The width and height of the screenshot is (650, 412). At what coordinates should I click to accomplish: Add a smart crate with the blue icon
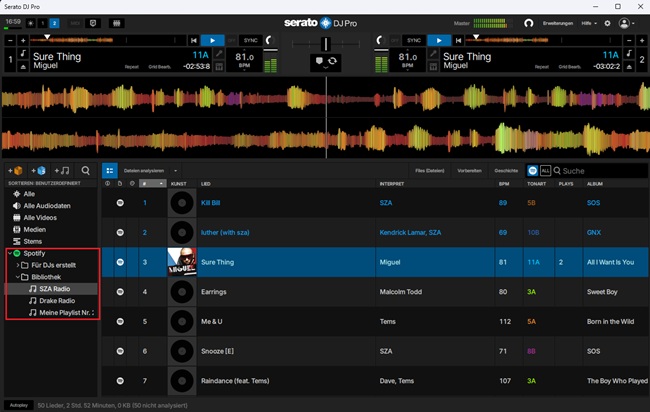(x=39, y=170)
